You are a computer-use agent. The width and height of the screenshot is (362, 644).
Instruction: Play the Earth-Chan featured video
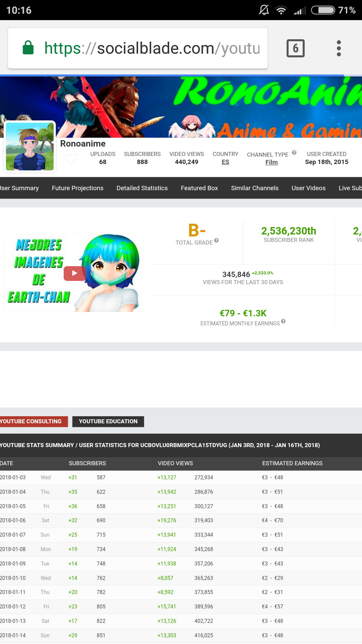(75, 273)
